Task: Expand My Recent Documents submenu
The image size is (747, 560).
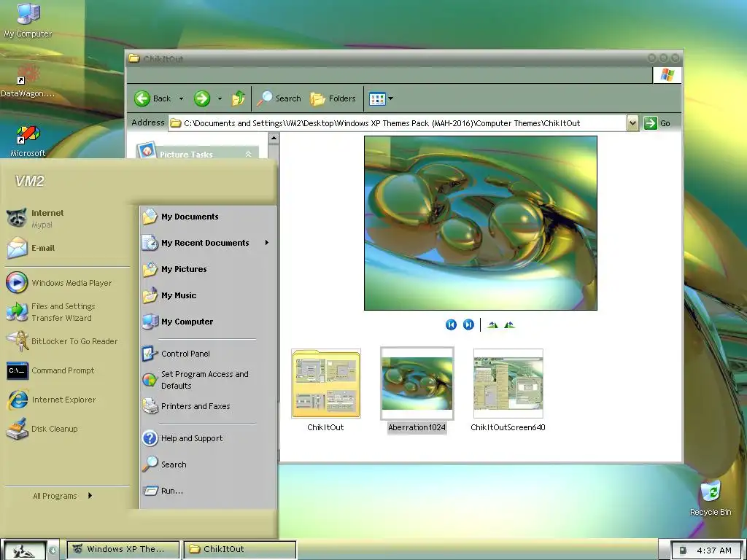Action: click(208, 243)
